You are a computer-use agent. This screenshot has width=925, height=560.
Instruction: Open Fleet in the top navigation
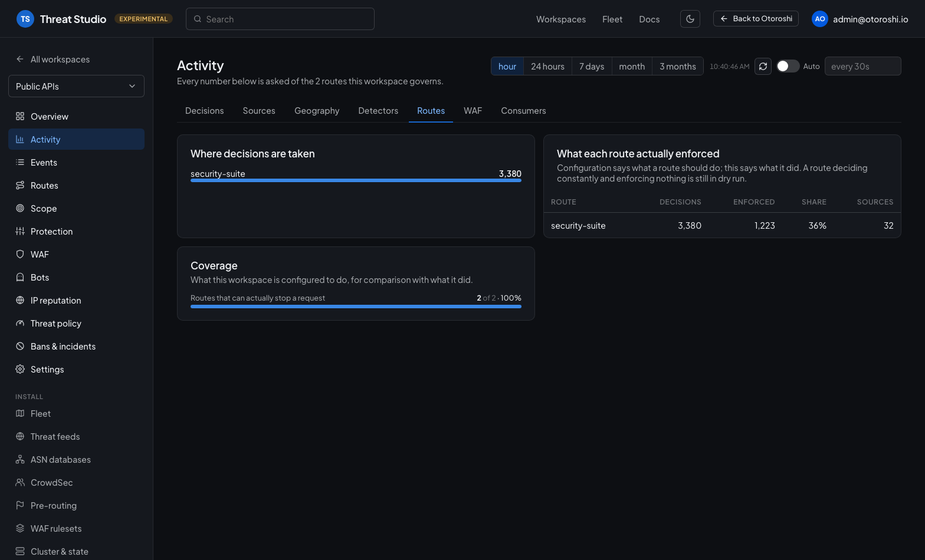click(x=612, y=19)
